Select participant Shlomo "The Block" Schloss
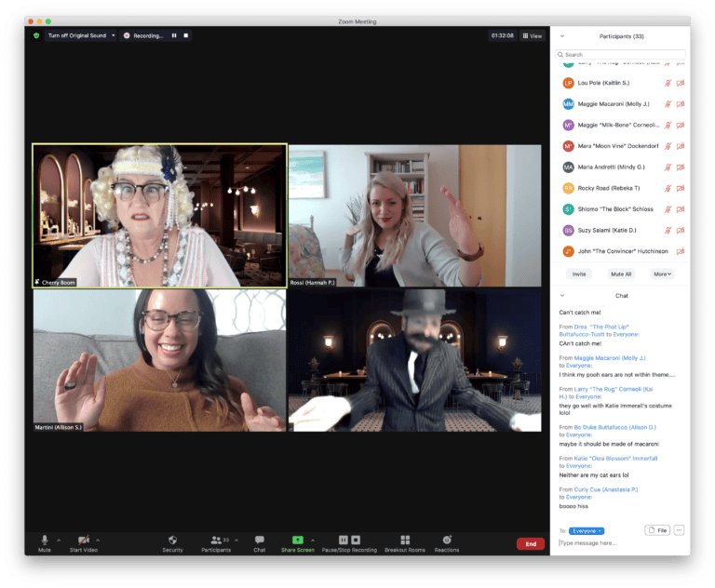The image size is (715, 588). [x=620, y=208]
